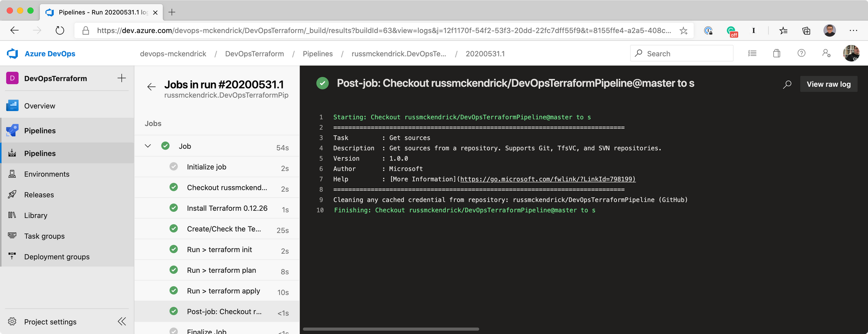Click the devops-mckendrick breadcrumb
This screenshot has height=334, width=868.
pyautogui.click(x=173, y=54)
